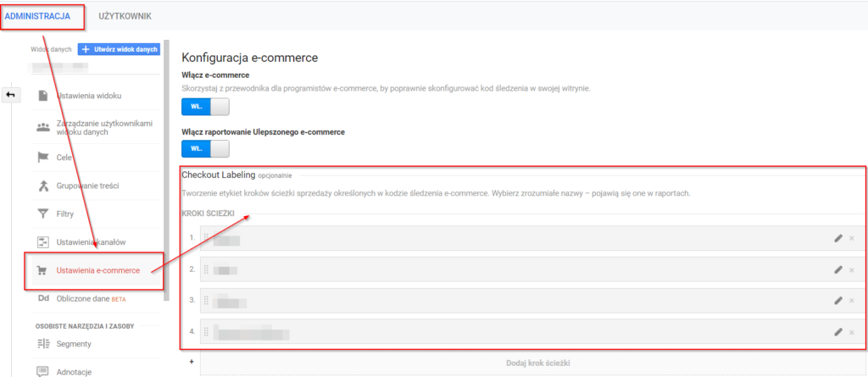The height and width of the screenshot is (377, 868).
Task: Select Ustawienia e-commerce in sidebar
Action: (98, 271)
